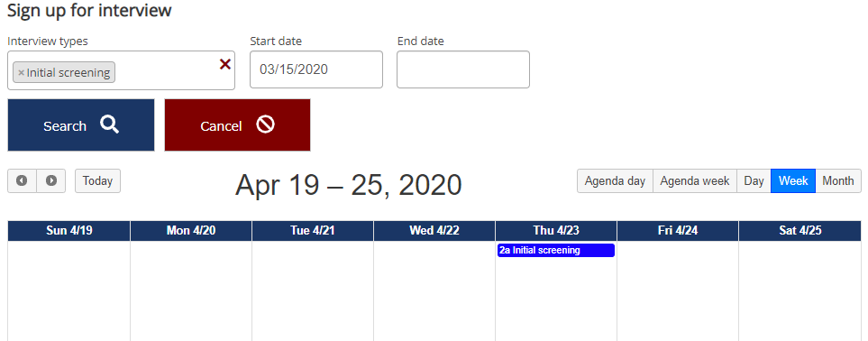Switch to Agenda day view
868x341 pixels.
pyautogui.click(x=615, y=180)
